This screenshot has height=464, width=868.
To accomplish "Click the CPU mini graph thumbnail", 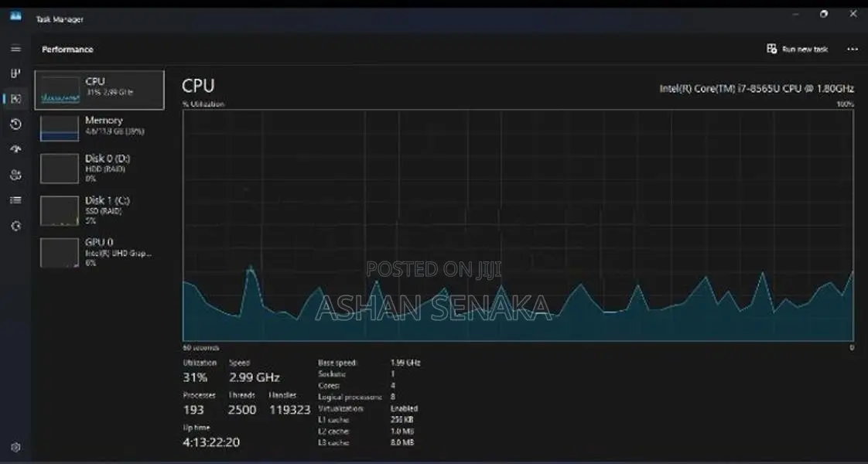I will tap(60, 90).
